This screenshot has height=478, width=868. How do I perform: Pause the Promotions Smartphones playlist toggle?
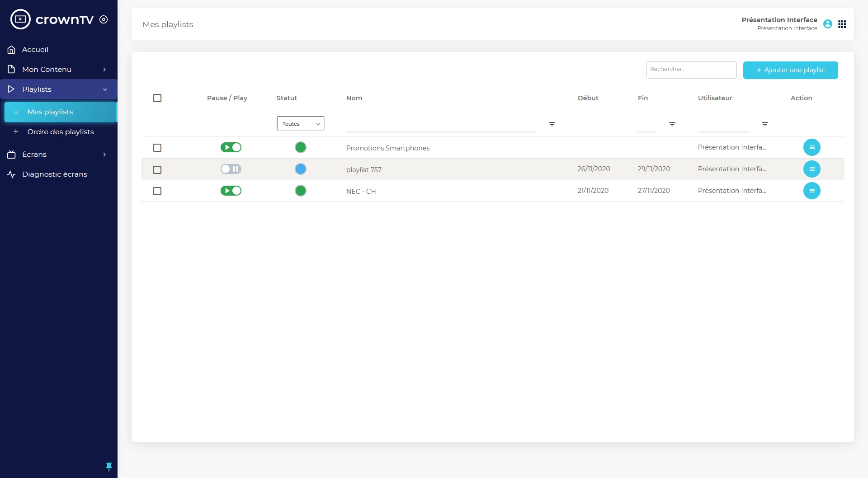coord(231,147)
